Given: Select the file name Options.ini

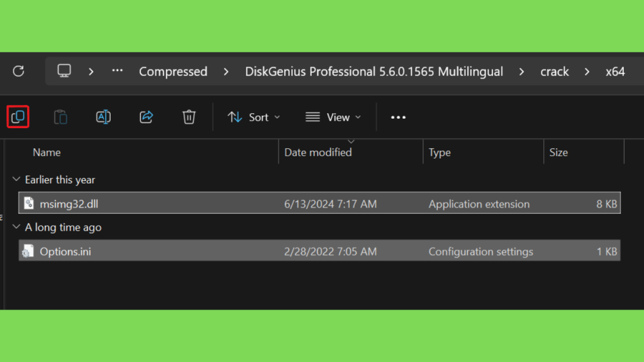Looking at the screenshot, I should pos(65,251).
